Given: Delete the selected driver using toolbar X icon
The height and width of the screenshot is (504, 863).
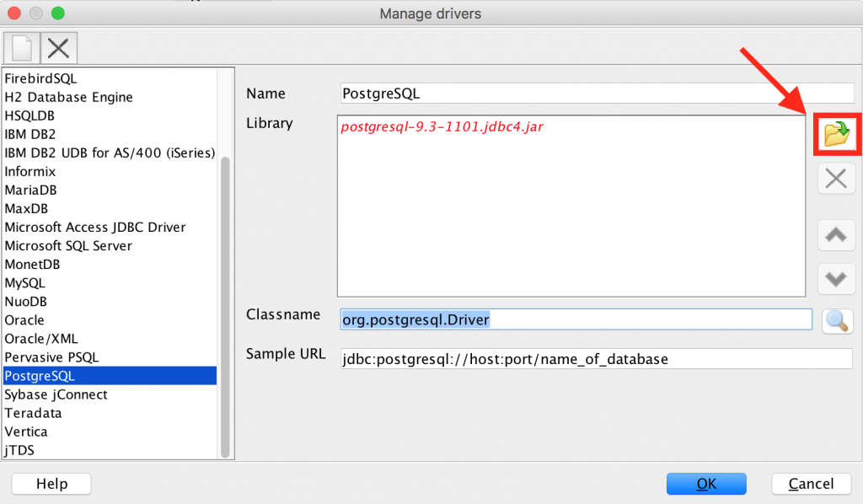Looking at the screenshot, I should (x=57, y=47).
